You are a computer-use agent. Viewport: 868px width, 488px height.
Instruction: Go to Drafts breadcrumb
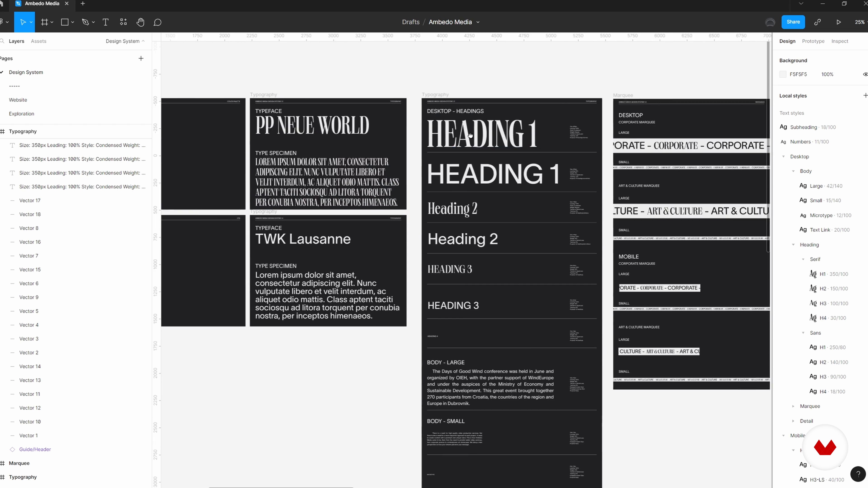[x=411, y=22]
